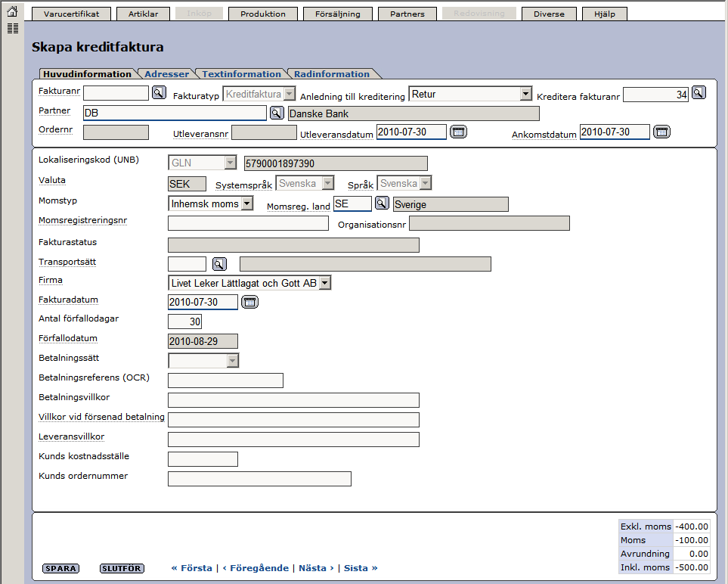Search VAT registration country magnifier
Viewport: 728px width, 584px height.
382,203
